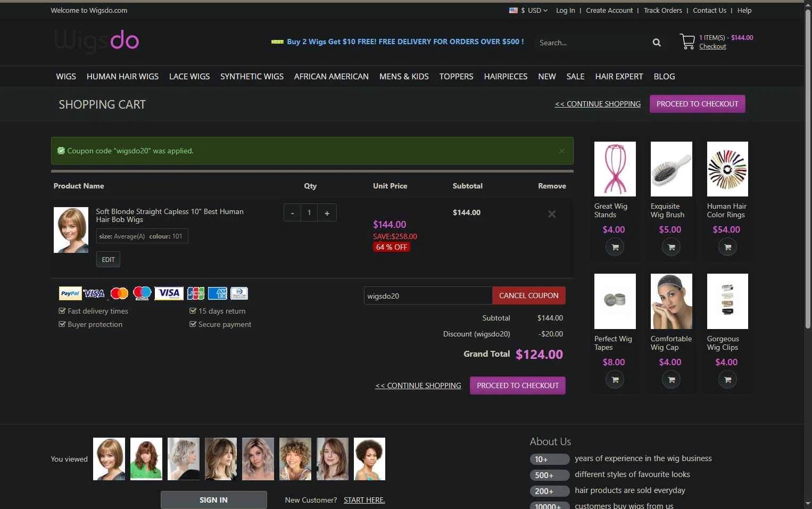Screen dimensions: 812x509
Task: Click the JCB payment icon
Action: [x=196, y=293]
